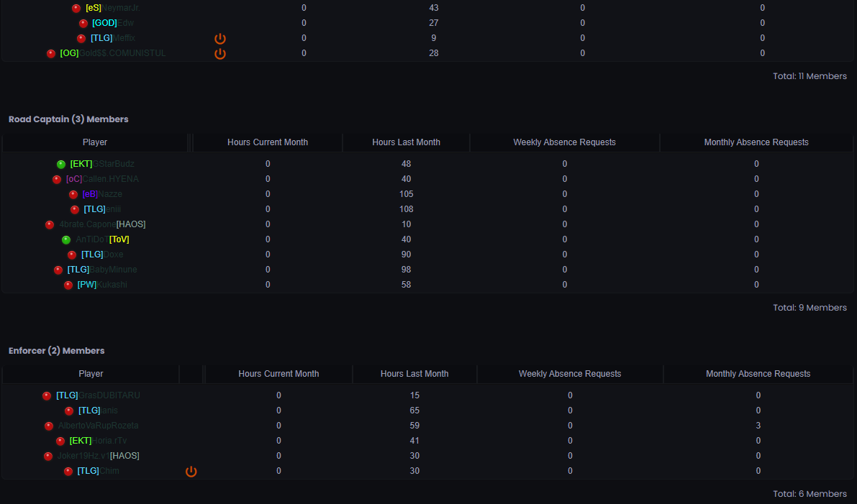Image resolution: width=857 pixels, height=504 pixels.
Task: Click green status dot next to AnTiDoT
Action: pyautogui.click(x=66, y=239)
